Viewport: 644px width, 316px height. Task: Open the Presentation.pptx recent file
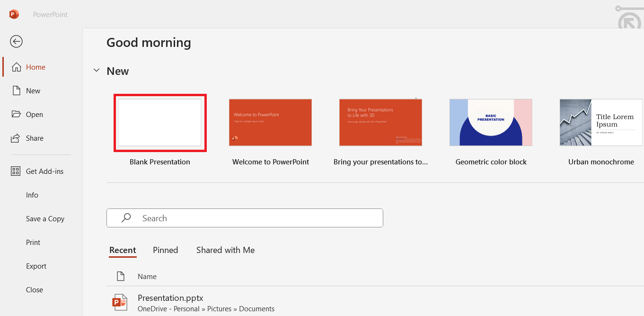[x=170, y=298]
